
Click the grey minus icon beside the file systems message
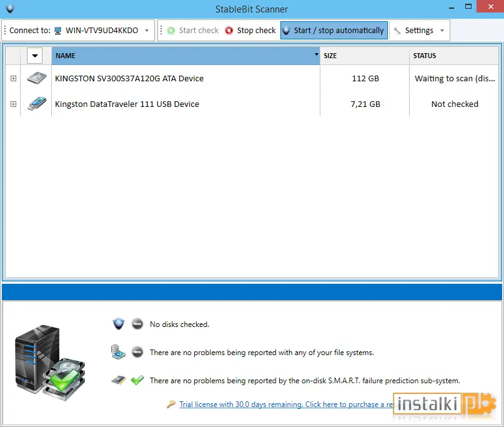137,352
